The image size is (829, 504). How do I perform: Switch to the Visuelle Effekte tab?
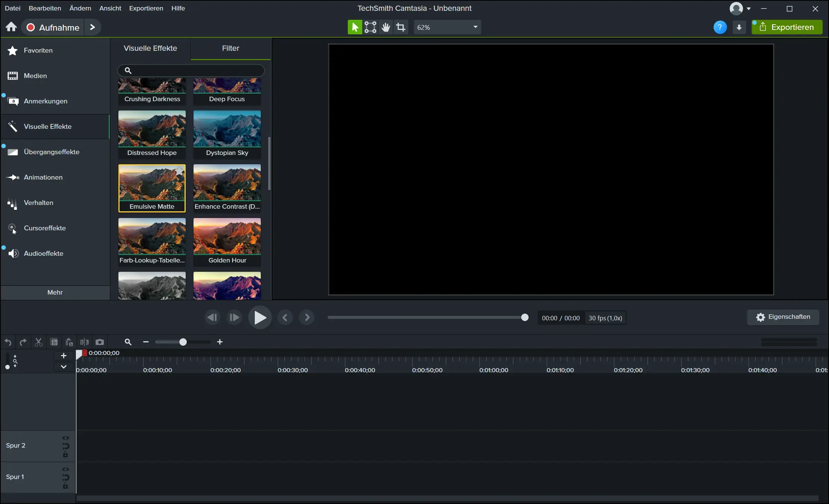click(150, 48)
